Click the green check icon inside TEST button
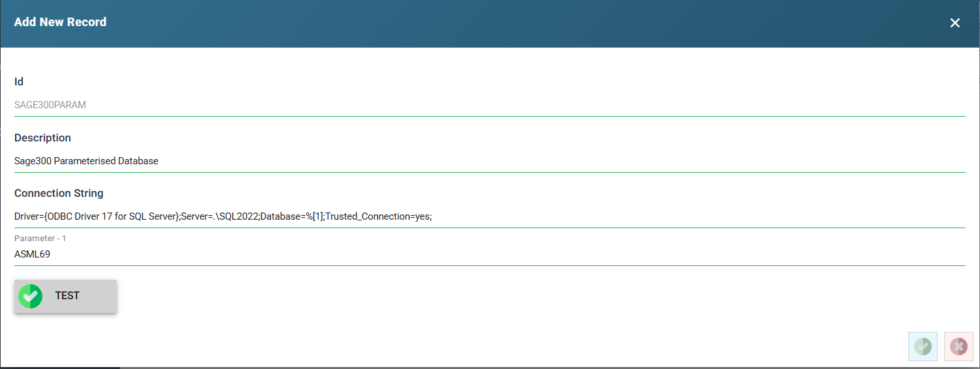The width and height of the screenshot is (980, 369). point(30,296)
